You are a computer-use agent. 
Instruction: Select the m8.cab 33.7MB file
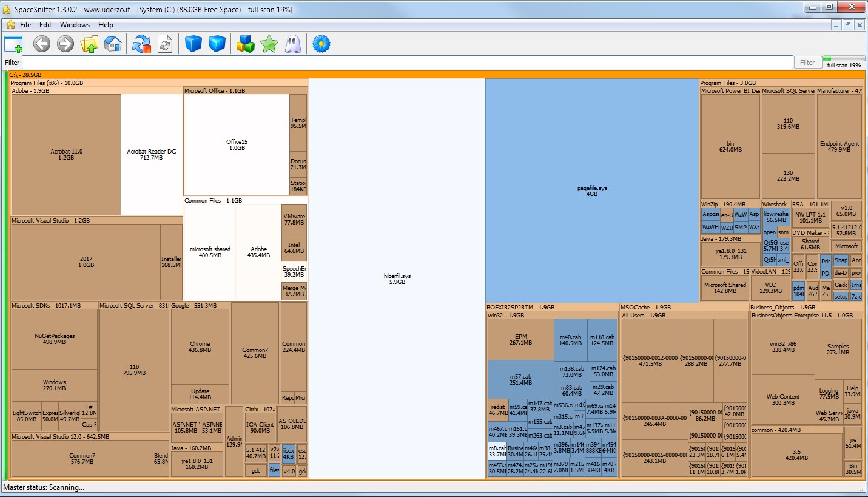pyautogui.click(x=497, y=451)
